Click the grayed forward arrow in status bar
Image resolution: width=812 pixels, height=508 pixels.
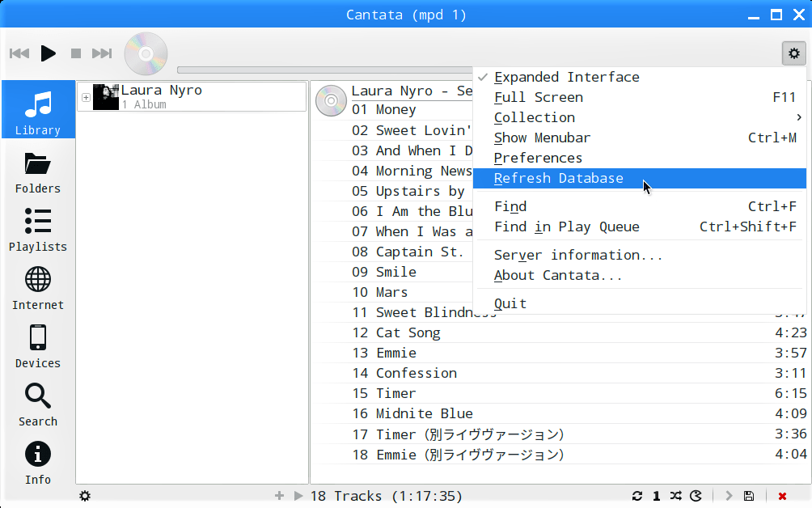(729, 496)
